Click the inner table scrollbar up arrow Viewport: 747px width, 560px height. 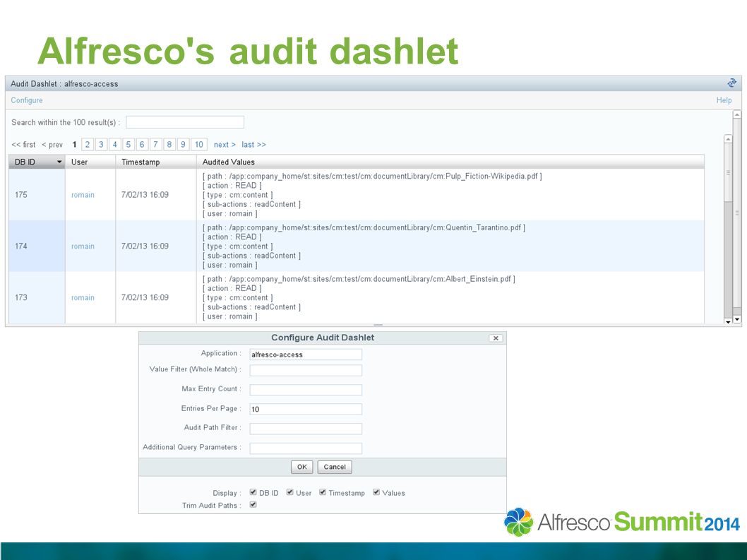point(727,138)
